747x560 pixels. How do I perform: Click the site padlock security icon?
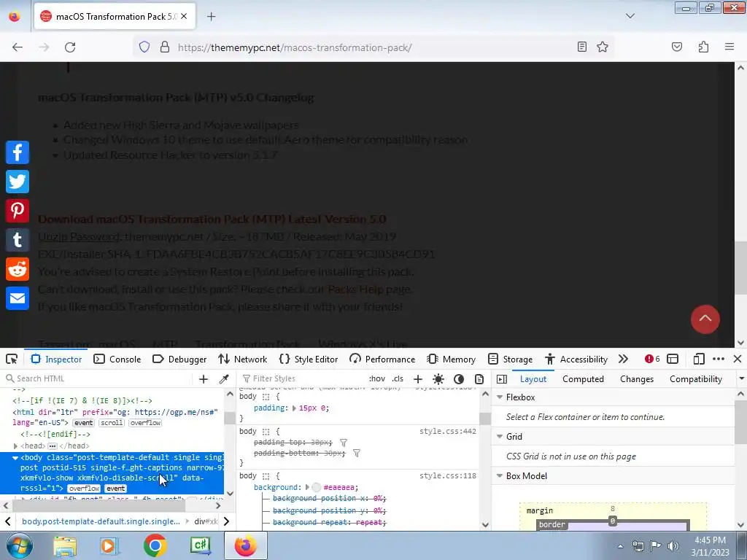(x=165, y=47)
